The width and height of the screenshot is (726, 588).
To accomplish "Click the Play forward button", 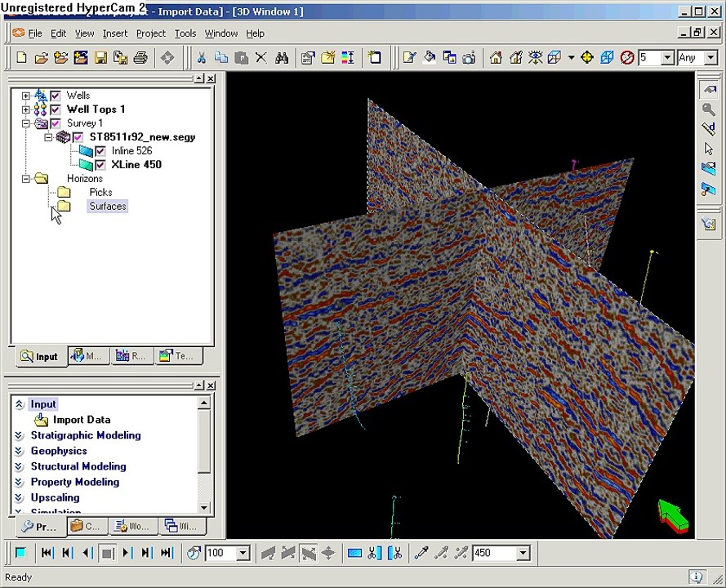I will pos(127,553).
